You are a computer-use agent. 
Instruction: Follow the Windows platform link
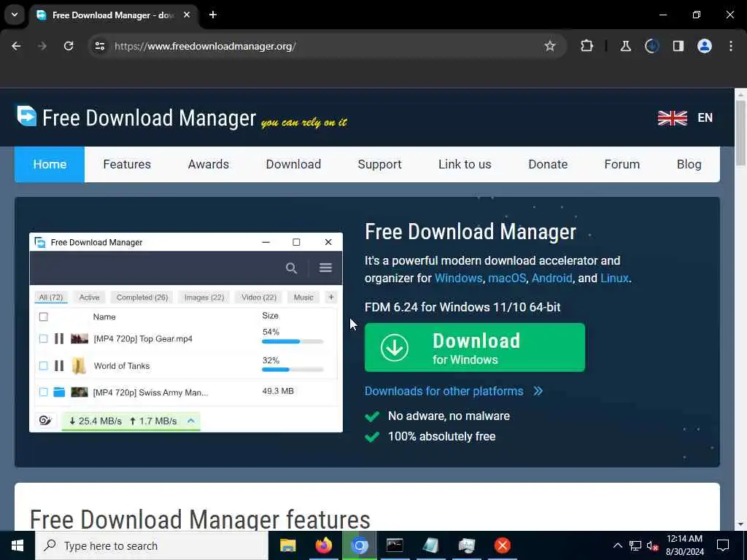(x=458, y=278)
